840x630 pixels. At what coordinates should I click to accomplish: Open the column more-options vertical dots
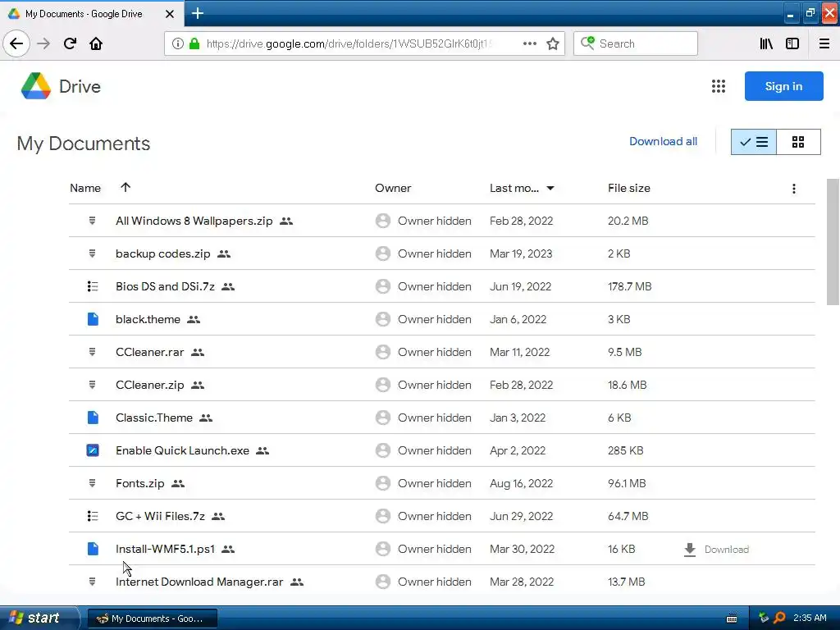pyautogui.click(x=794, y=189)
